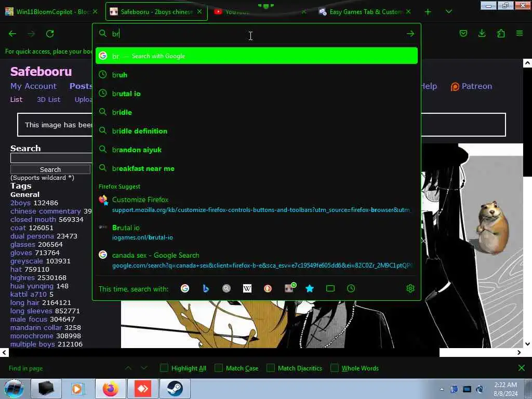Open the red AnyDesk taskbar icon
This screenshot has width=532, height=399.
point(143,389)
